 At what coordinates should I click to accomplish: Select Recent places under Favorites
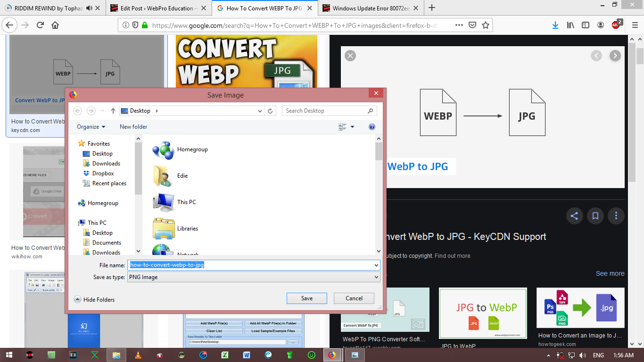point(109,183)
